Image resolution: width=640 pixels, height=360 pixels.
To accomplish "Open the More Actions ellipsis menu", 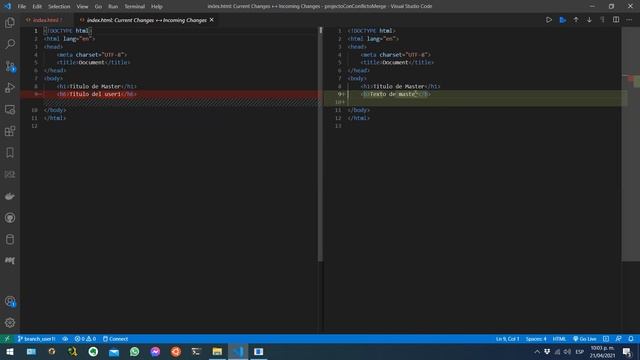I will [x=629, y=20].
